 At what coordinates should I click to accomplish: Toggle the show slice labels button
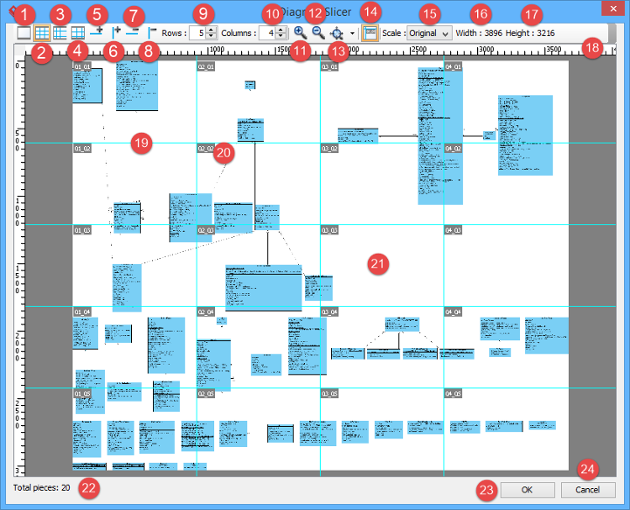click(x=370, y=33)
